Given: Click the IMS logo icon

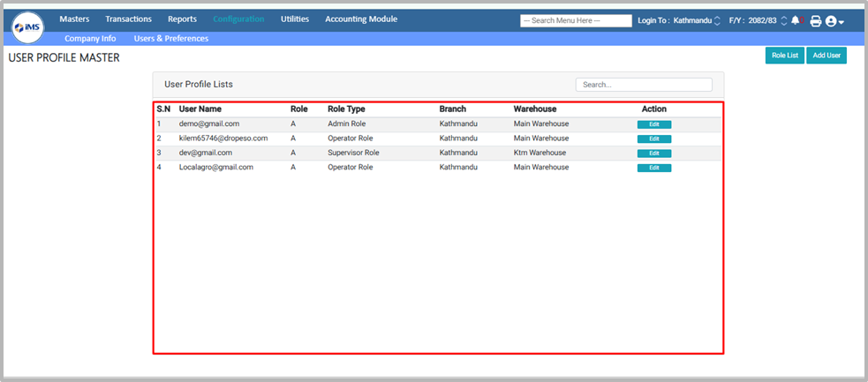Looking at the screenshot, I should pyautogui.click(x=26, y=27).
